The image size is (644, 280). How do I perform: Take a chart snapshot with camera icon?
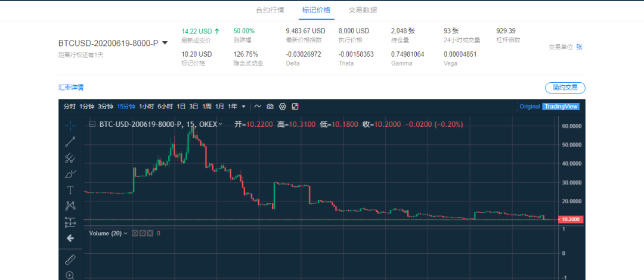270,106
